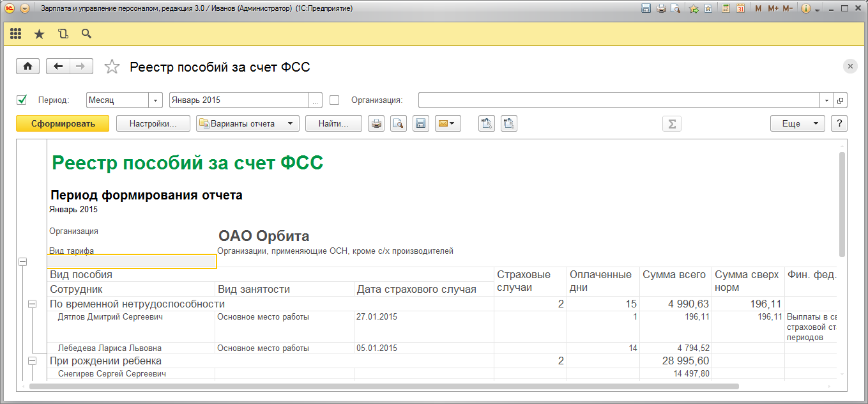Image resolution: width=868 pixels, height=404 pixels.
Task: Click the save icon in title bar
Action: pyautogui.click(x=646, y=9)
